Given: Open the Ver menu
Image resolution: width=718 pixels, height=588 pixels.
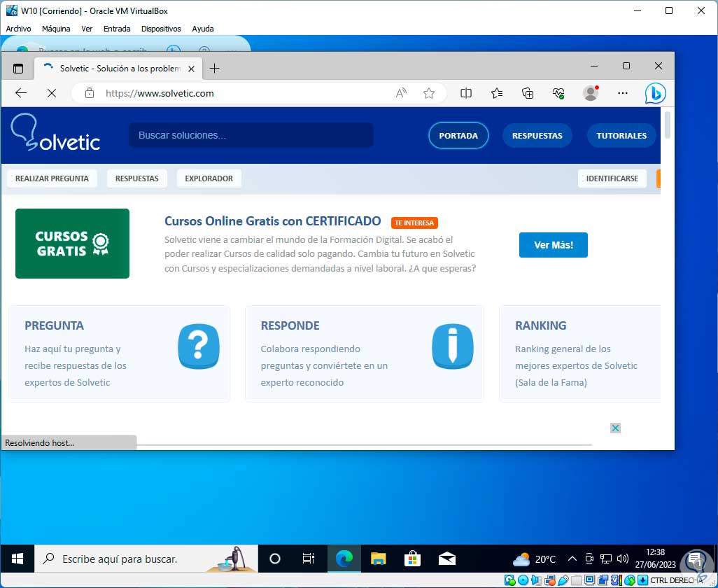Looking at the screenshot, I should pos(87,29).
